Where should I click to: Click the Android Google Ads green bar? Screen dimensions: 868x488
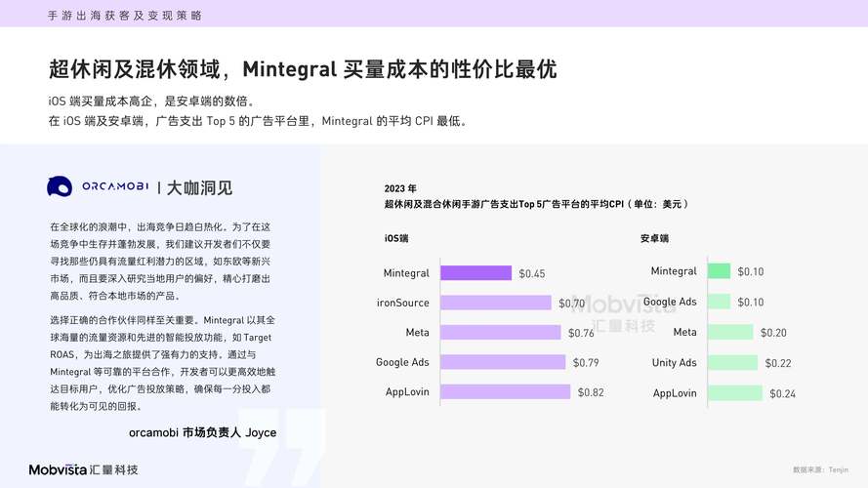(719, 302)
